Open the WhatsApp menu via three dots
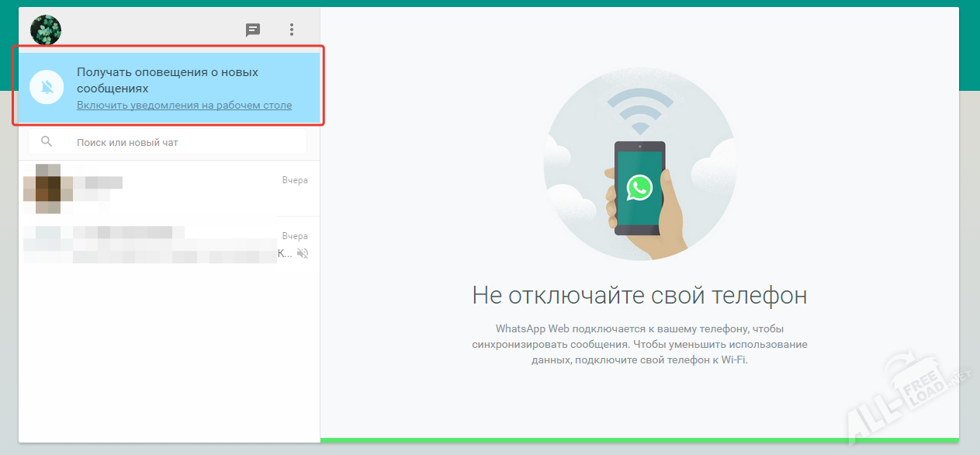 click(x=292, y=30)
